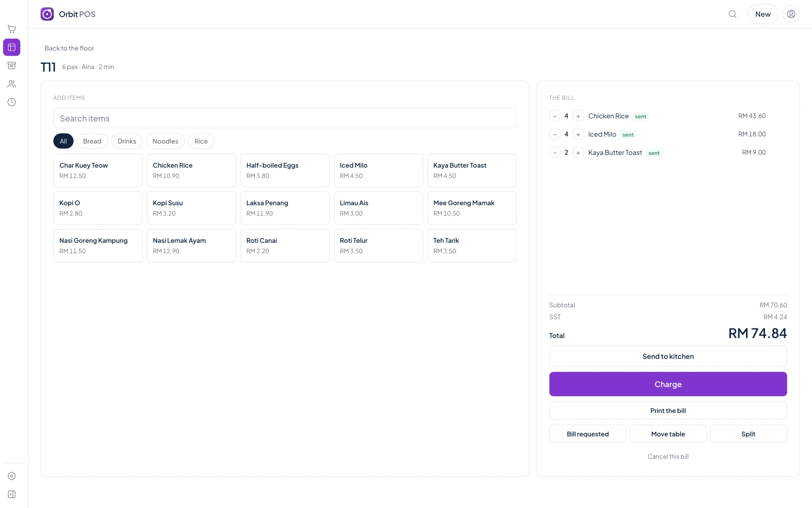Viewport: 812px width, 508px height.
Task: Open the customers people icon in sidebar
Action: (12, 84)
